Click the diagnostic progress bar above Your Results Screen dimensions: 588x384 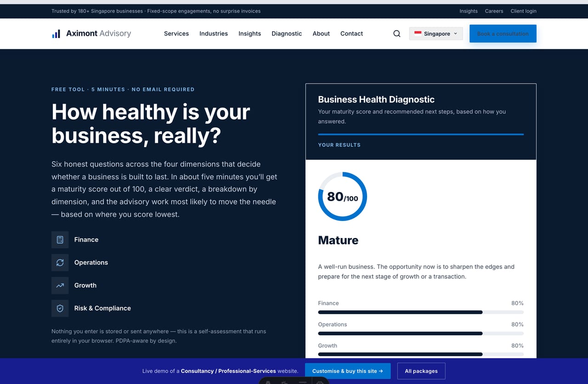pyautogui.click(x=421, y=135)
